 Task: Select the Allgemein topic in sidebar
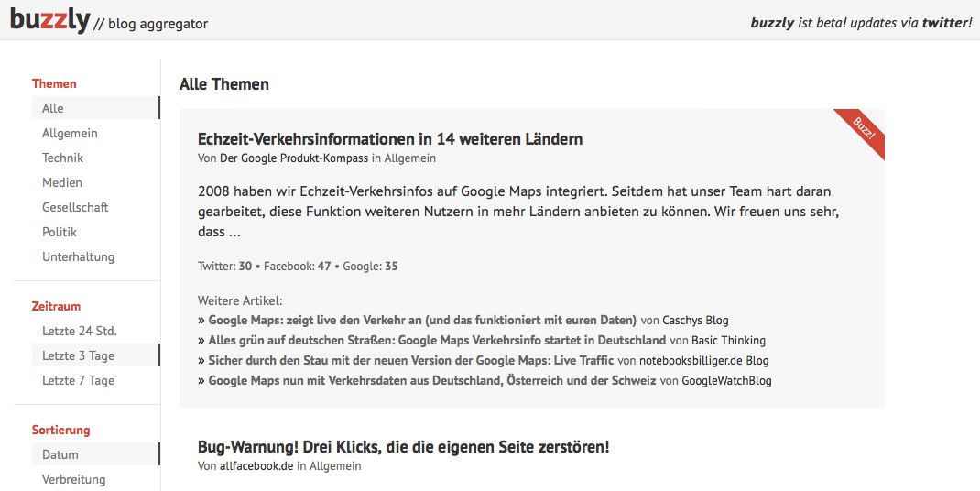[95, 133]
